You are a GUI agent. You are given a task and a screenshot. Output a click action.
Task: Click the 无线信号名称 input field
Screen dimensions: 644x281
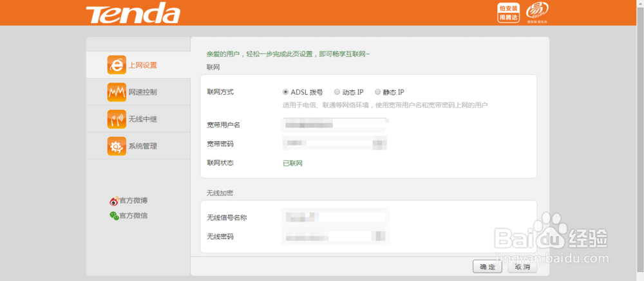pyautogui.click(x=334, y=217)
